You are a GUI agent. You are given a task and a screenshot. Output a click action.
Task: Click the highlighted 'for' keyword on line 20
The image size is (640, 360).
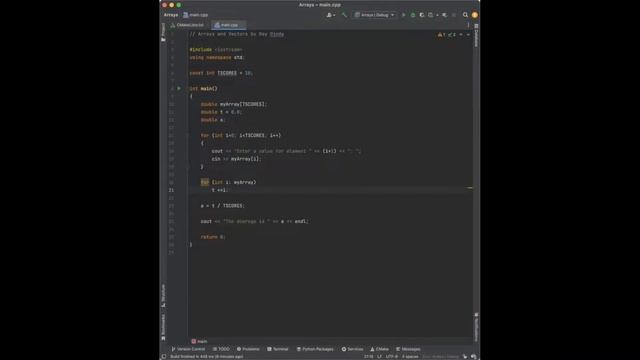point(204,182)
